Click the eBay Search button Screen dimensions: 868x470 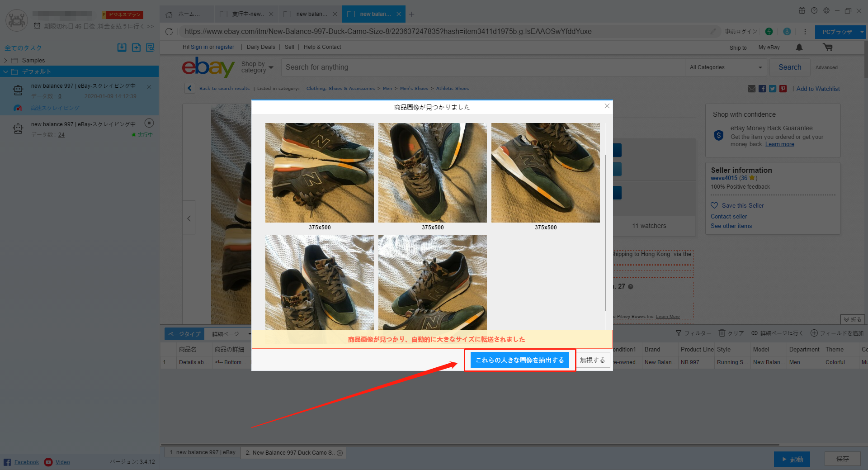(x=789, y=67)
